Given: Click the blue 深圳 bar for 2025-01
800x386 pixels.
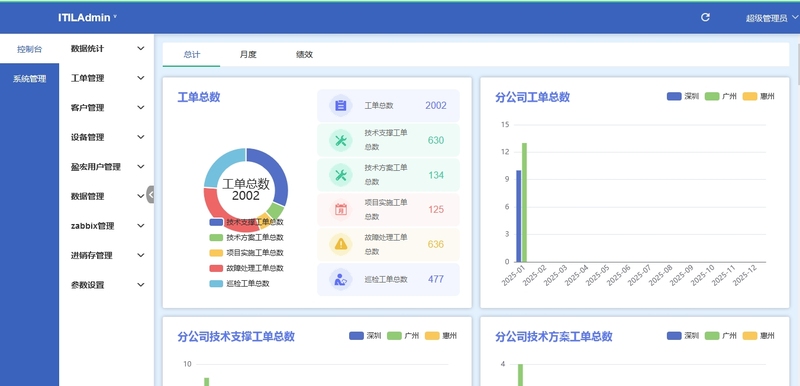Looking at the screenshot, I should (x=519, y=216).
